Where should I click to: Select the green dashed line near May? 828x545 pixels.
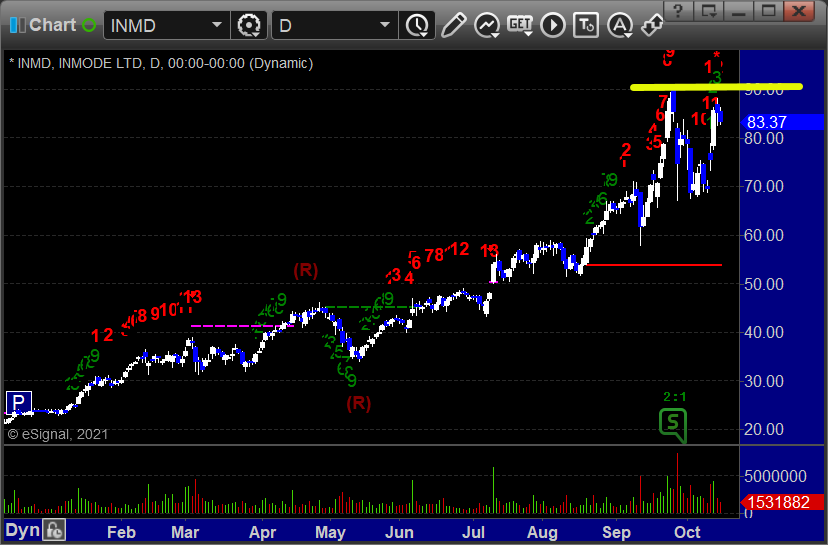tap(370, 307)
